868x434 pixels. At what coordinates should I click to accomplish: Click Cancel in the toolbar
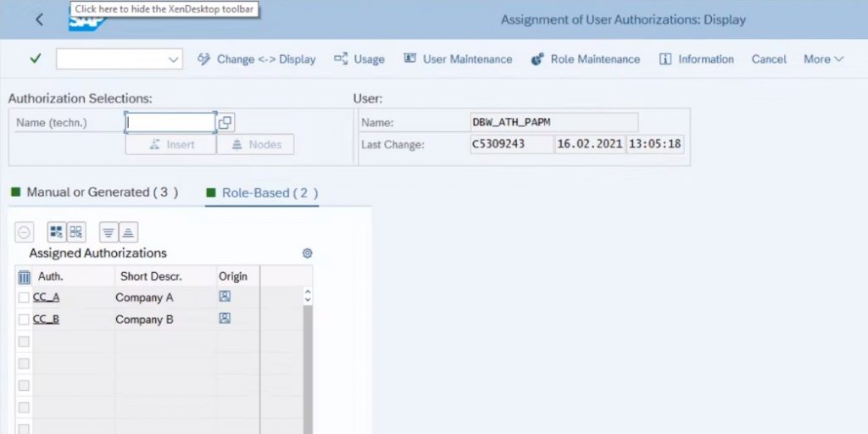[768, 59]
